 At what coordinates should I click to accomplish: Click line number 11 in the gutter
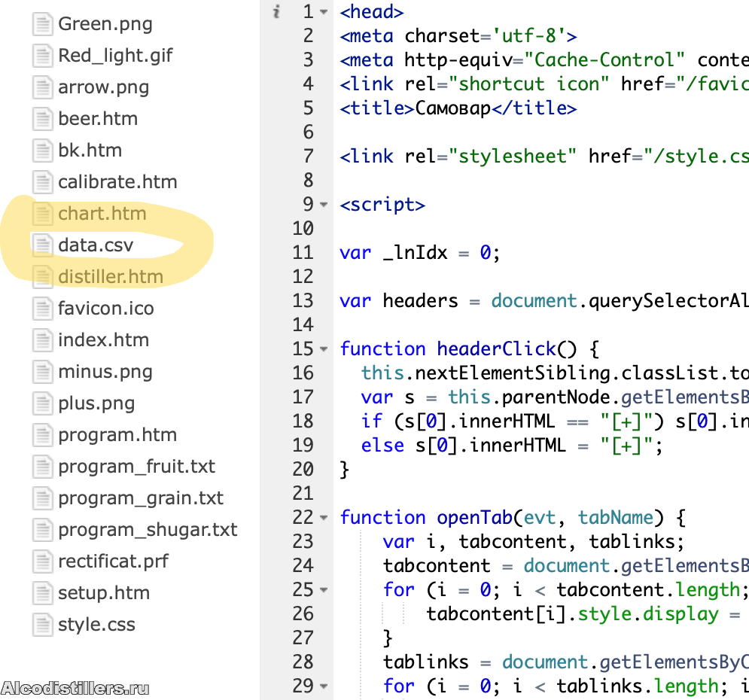pos(303,253)
